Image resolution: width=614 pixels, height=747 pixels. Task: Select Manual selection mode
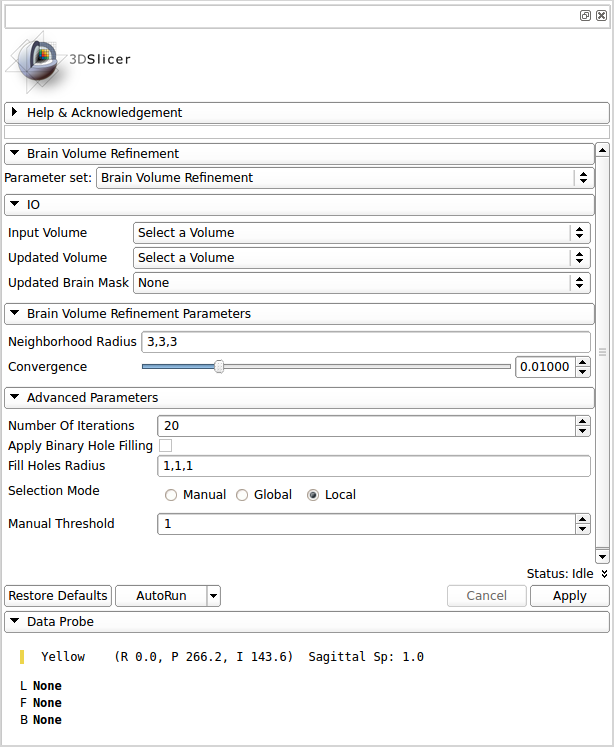(x=171, y=495)
